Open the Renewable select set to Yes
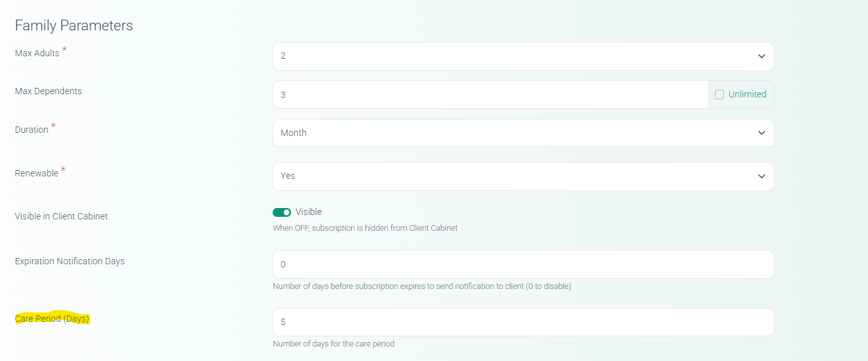 coord(506,176)
